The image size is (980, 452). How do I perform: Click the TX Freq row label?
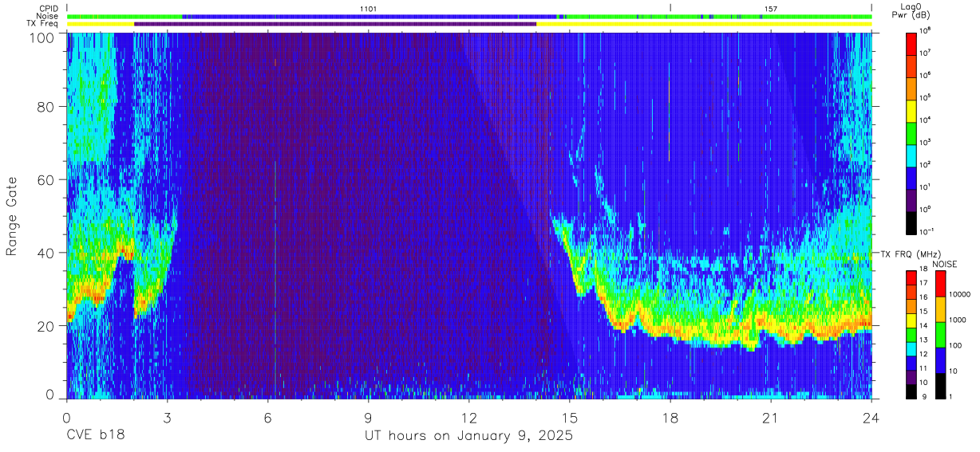(42, 24)
